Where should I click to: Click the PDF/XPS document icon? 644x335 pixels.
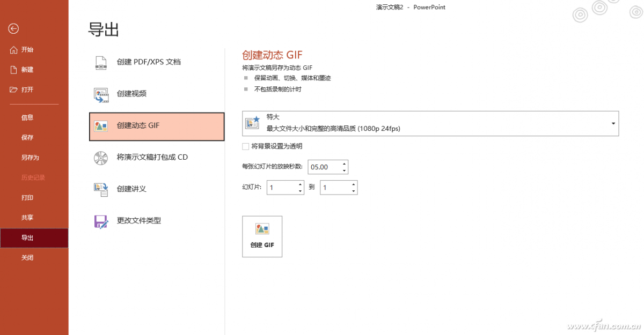pyautogui.click(x=101, y=62)
